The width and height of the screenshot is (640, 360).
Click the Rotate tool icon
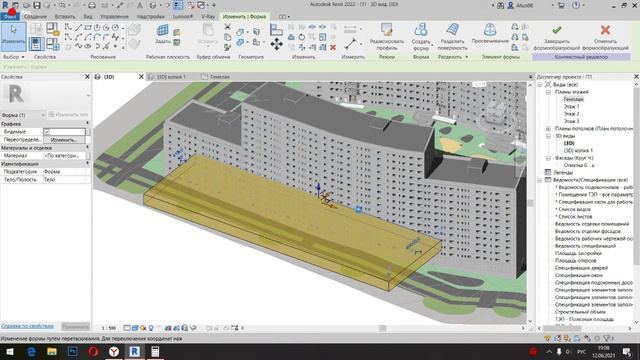(x=302, y=37)
